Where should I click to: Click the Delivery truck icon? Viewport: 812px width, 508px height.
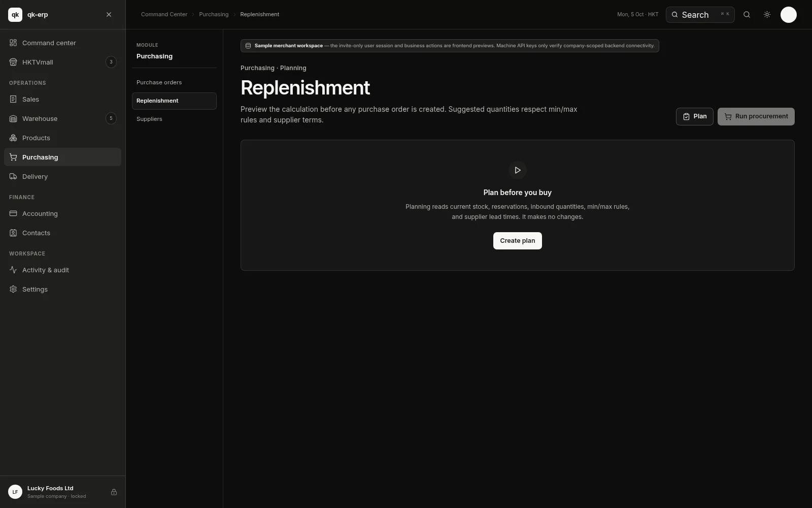(x=13, y=176)
